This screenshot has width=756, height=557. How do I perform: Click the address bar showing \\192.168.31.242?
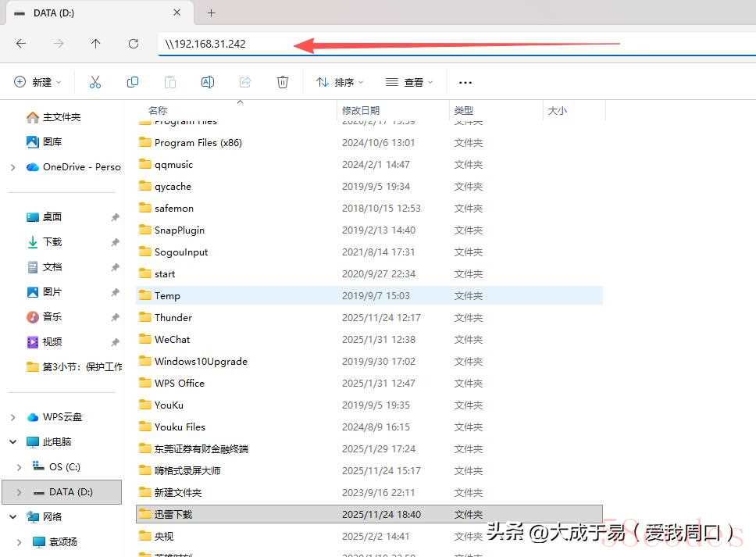456,44
